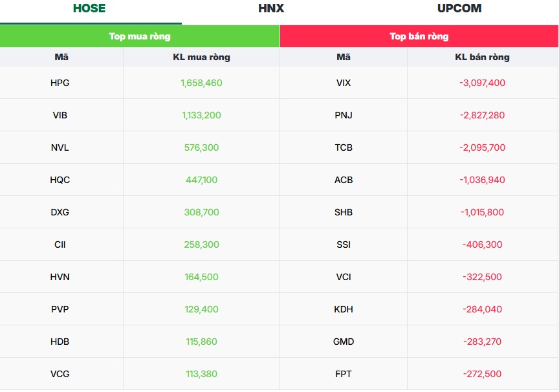Open the FPT ticker
The width and height of the screenshot is (559, 392).
tap(344, 374)
